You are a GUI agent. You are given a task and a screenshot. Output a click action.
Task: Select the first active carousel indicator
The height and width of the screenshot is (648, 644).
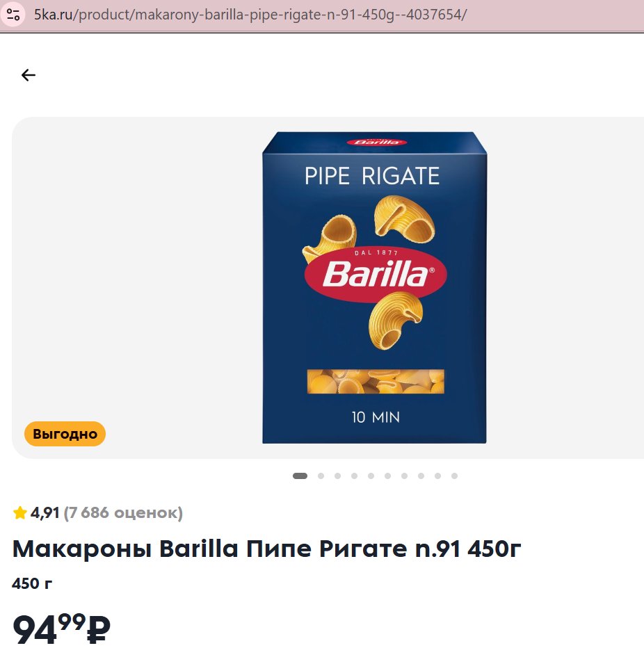(300, 476)
